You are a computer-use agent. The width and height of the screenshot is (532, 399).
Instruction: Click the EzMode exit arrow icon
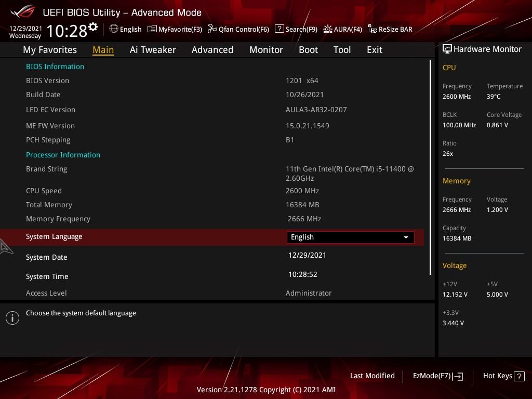(x=458, y=376)
